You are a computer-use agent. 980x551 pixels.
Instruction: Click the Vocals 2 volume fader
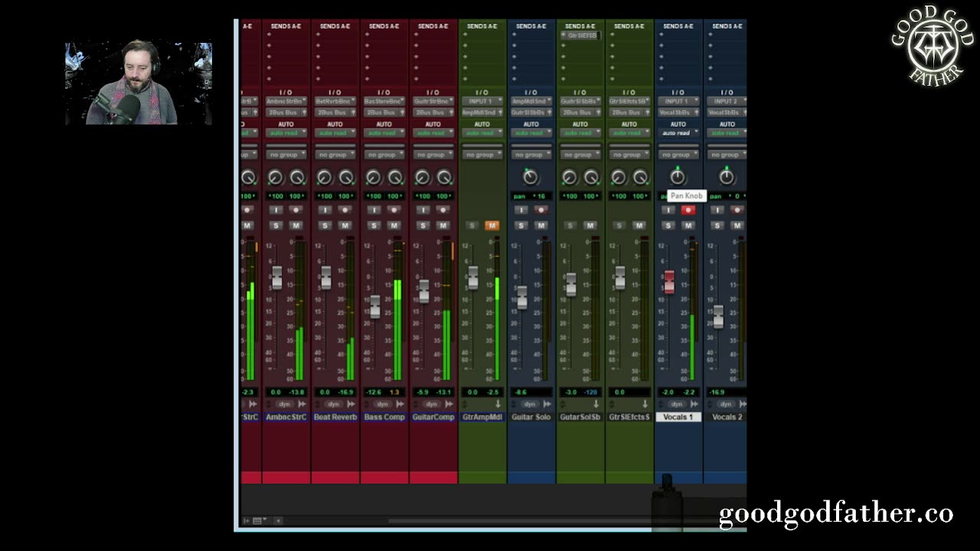(x=718, y=316)
